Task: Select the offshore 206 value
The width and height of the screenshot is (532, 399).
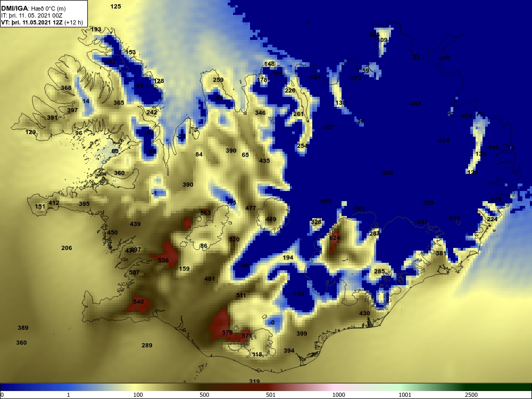Action: coord(66,248)
